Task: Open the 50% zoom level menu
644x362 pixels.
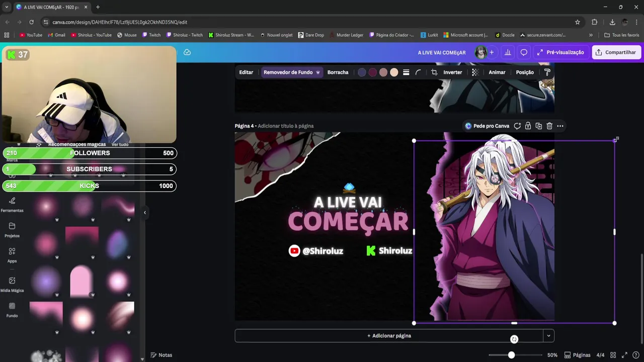Action: pos(552,355)
